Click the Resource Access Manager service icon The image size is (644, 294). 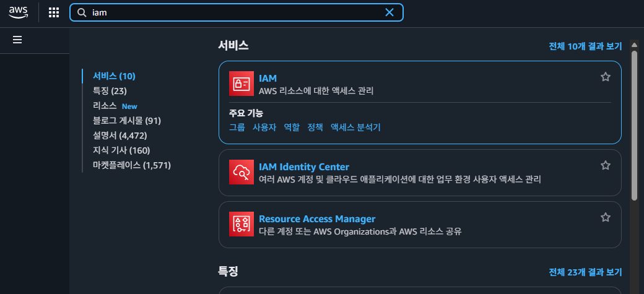coord(241,224)
